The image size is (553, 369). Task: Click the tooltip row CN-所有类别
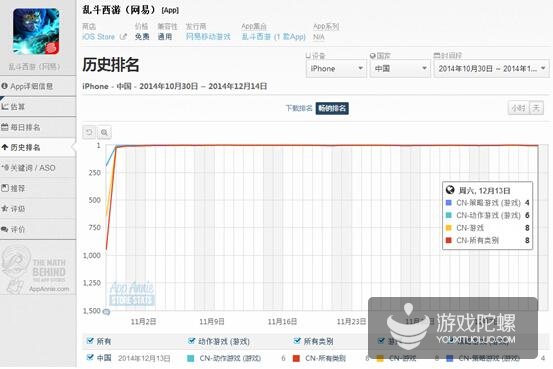[487, 240]
